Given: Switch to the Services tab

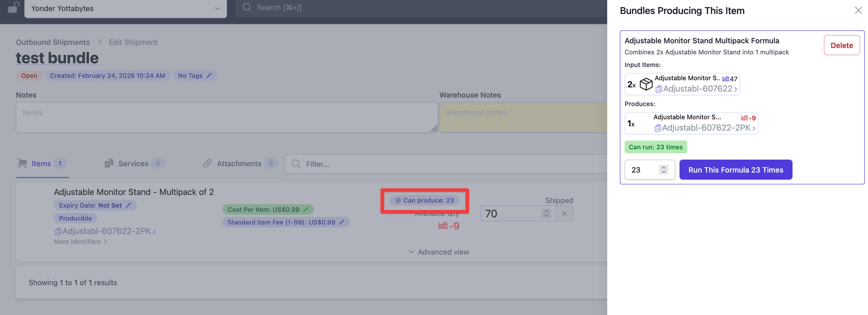Looking at the screenshot, I should (x=133, y=164).
